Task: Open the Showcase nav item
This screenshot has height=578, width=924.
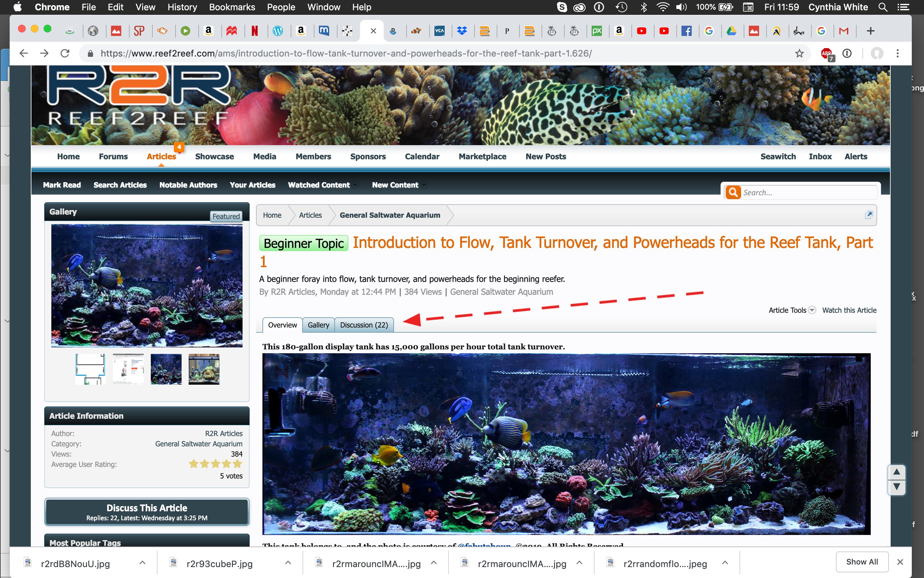Action: 214,156
